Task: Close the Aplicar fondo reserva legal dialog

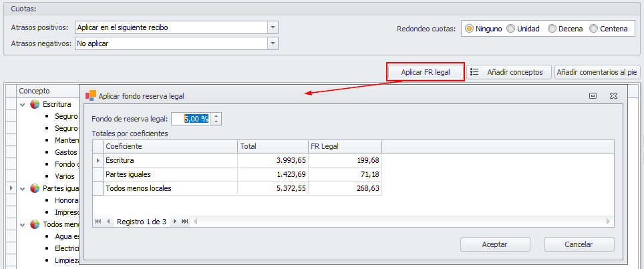Action: click(613, 96)
